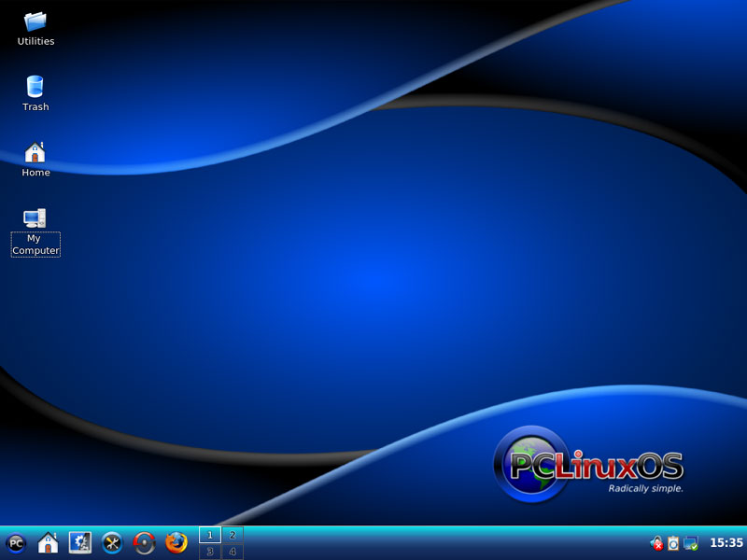Launch Firefox from the taskbar

pyautogui.click(x=176, y=543)
